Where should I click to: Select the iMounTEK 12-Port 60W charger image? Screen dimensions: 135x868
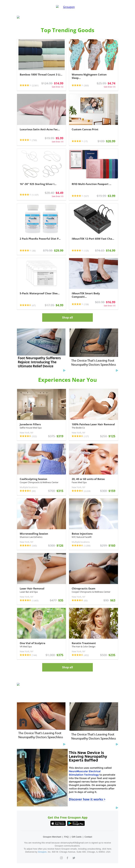click(x=93, y=219)
